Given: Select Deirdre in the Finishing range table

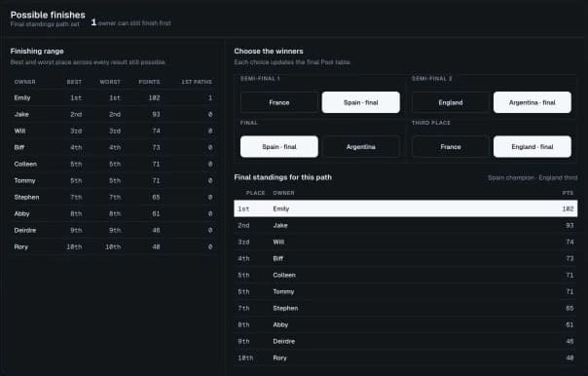Looking at the screenshot, I should tap(113, 230).
